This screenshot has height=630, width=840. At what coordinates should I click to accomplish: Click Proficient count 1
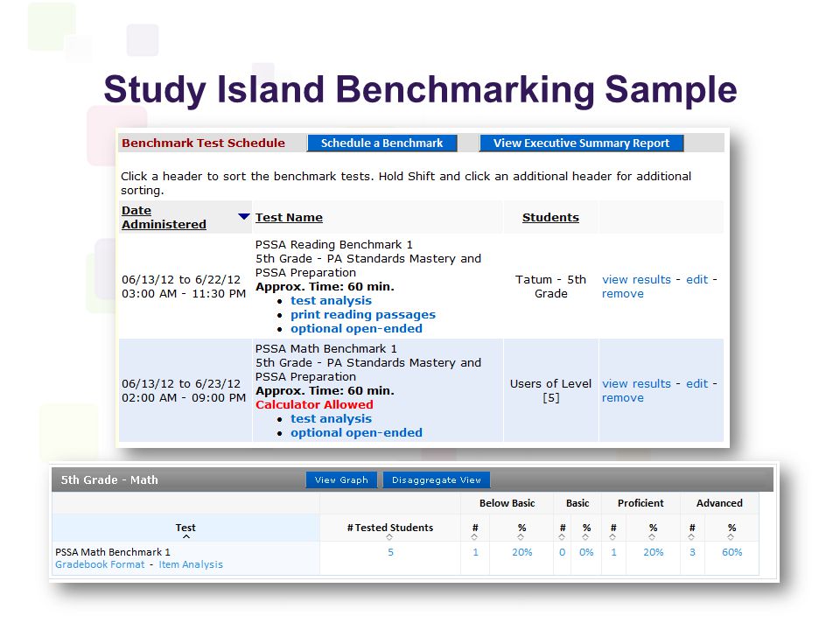pos(613,552)
